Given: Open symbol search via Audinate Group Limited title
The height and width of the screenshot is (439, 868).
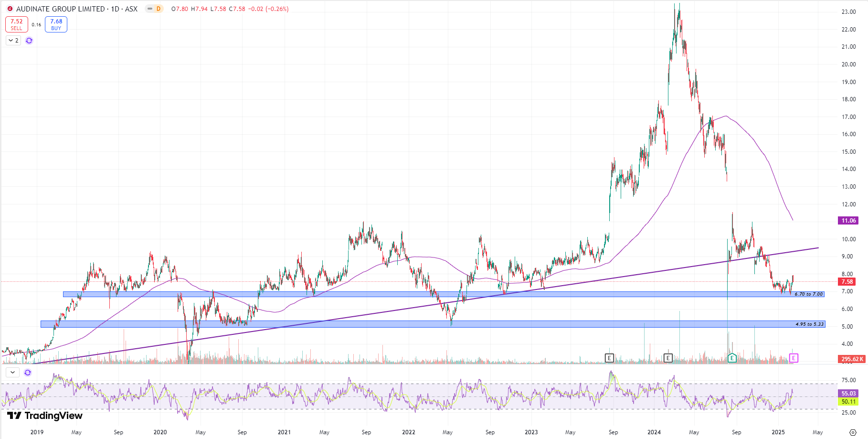Looking at the screenshot, I should click(x=60, y=9).
